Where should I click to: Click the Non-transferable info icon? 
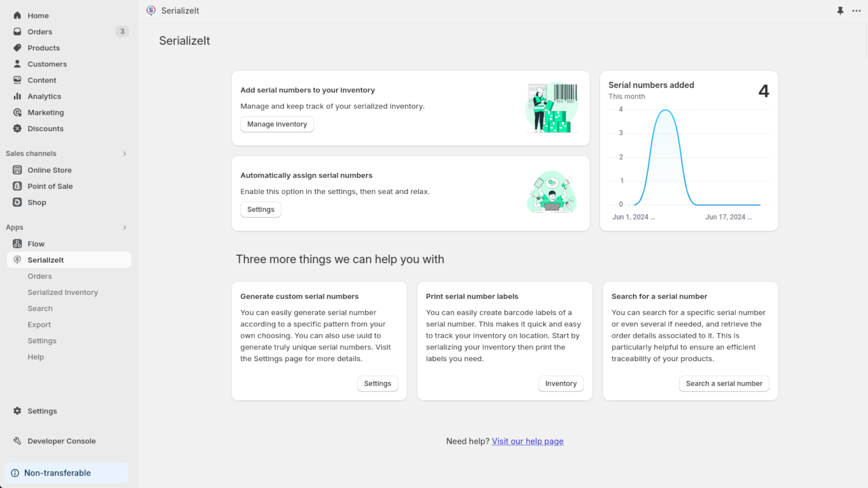(x=15, y=473)
